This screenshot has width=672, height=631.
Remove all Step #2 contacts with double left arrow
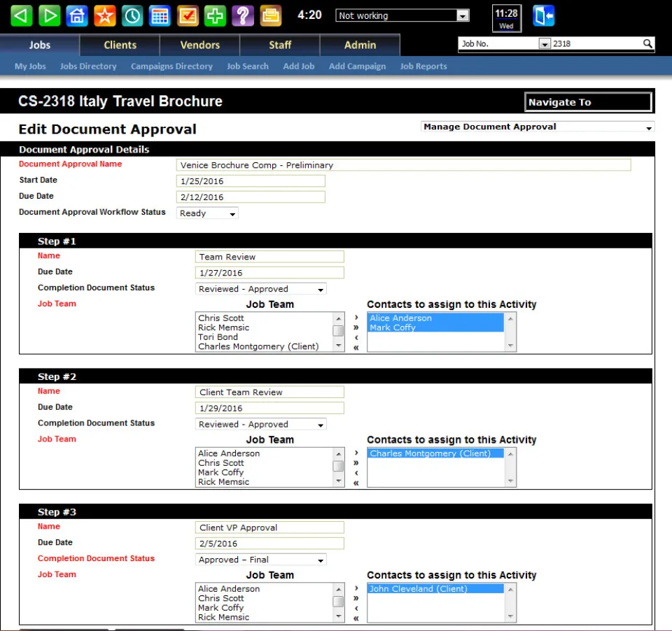tap(356, 483)
